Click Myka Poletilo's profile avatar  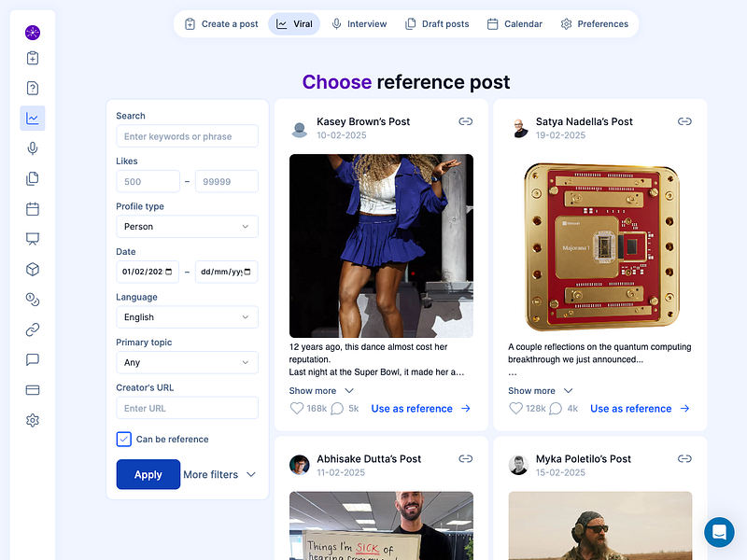click(x=519, y=465)
